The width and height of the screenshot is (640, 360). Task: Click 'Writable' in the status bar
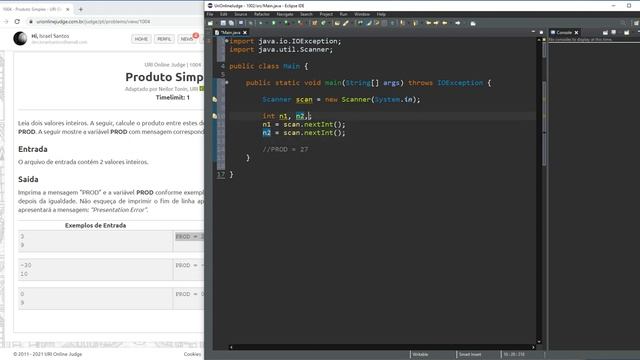tap(420, 354)
